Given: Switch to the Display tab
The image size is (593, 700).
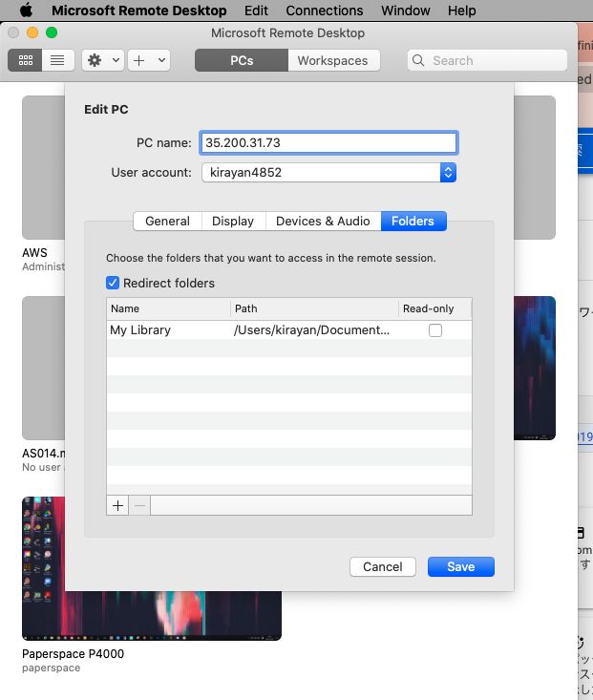Looking at the screenshot, I should pos(233,221).
